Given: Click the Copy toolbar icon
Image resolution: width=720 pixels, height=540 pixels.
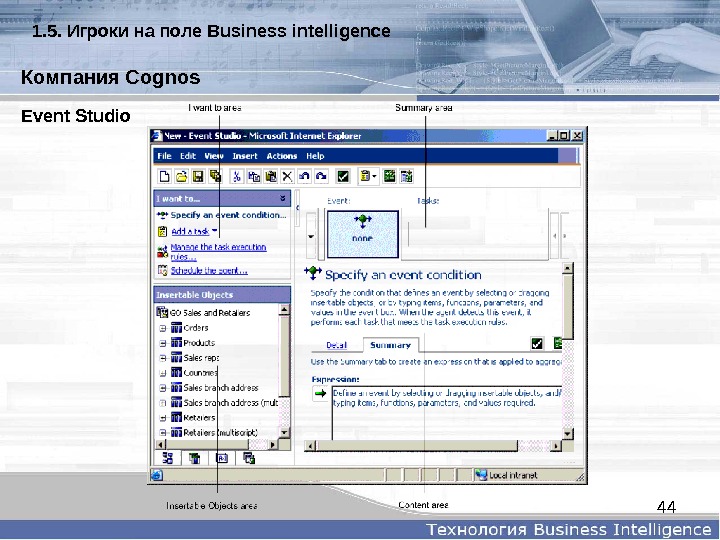Looking at the screenshot, I should click(x=253, y=176).
